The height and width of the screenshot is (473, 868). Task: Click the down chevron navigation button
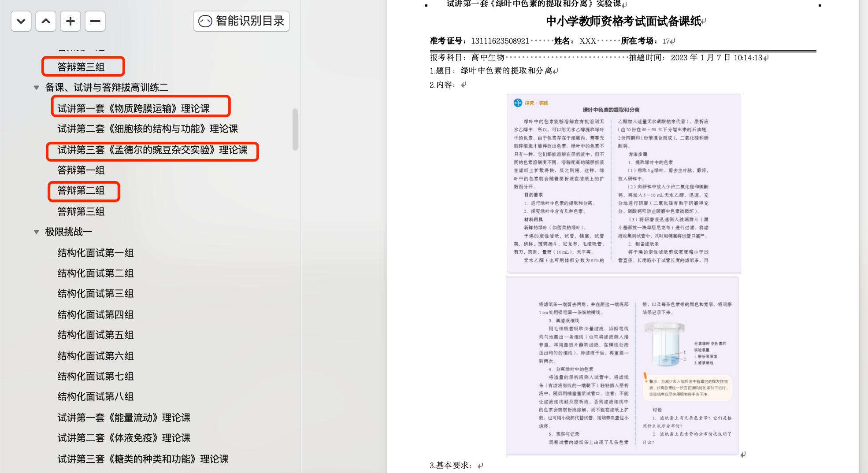[21, 21]
